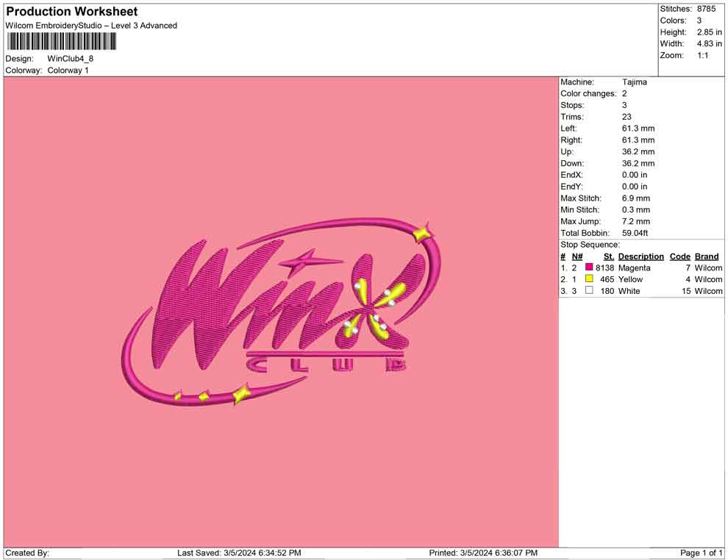Click 'Printed: 3/5/2024 6:36:07 PM'
This screenshot has width=728, height=560.
coord(483,553)
